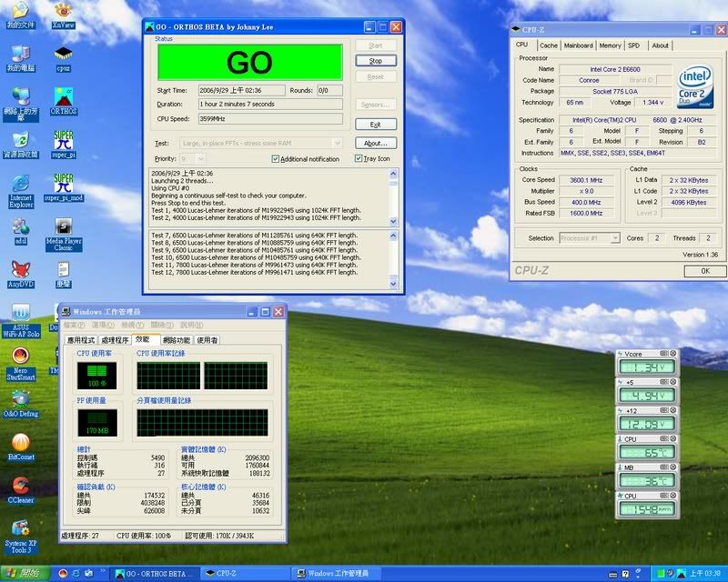Viewport: 728px width, 582px height.
Task: Launch the ORTHOS desktop shortcut
Action: pyautogui.click(x=63, y=102)
